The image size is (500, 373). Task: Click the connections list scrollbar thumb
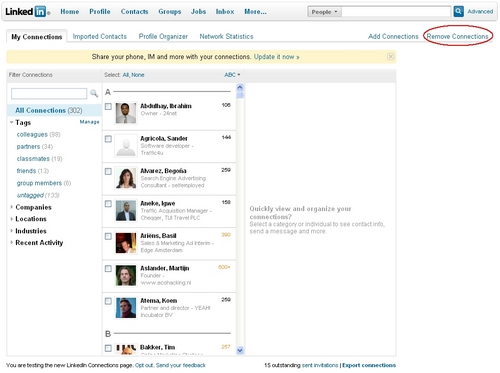[x=240, y=96]
